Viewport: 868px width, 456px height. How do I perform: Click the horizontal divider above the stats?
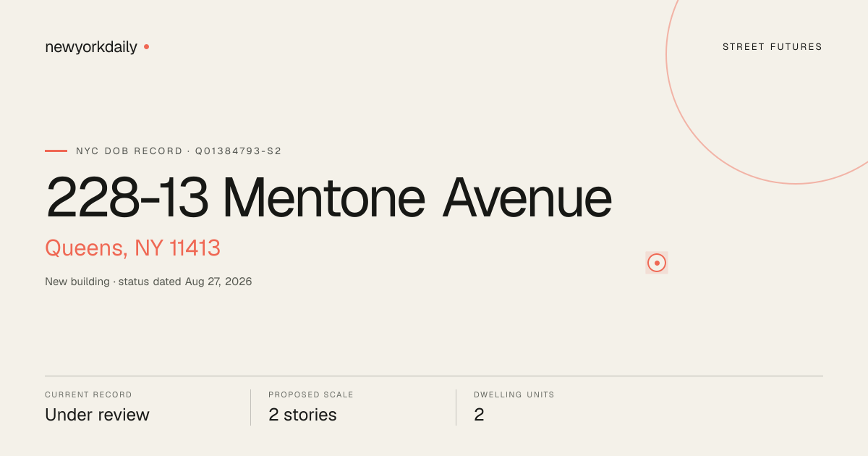434,376
